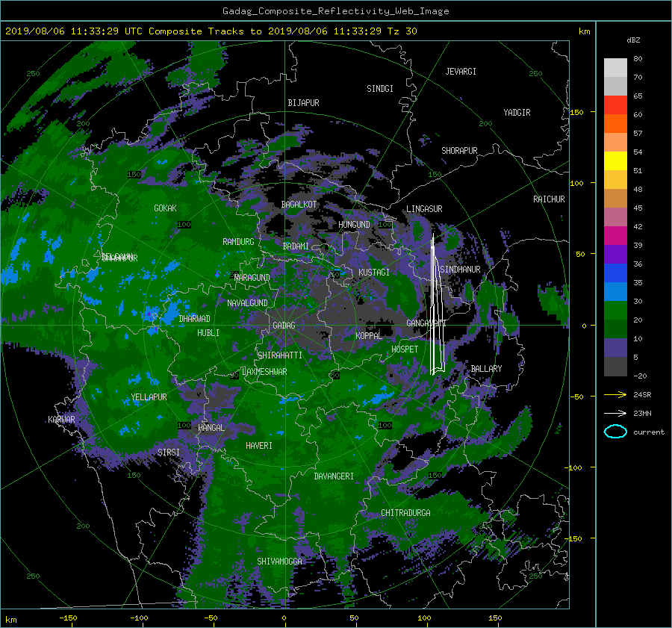This screenshot has height=628, width=672.
Task: Click the CHITRADURGA city label
Action: click(405, 513)
